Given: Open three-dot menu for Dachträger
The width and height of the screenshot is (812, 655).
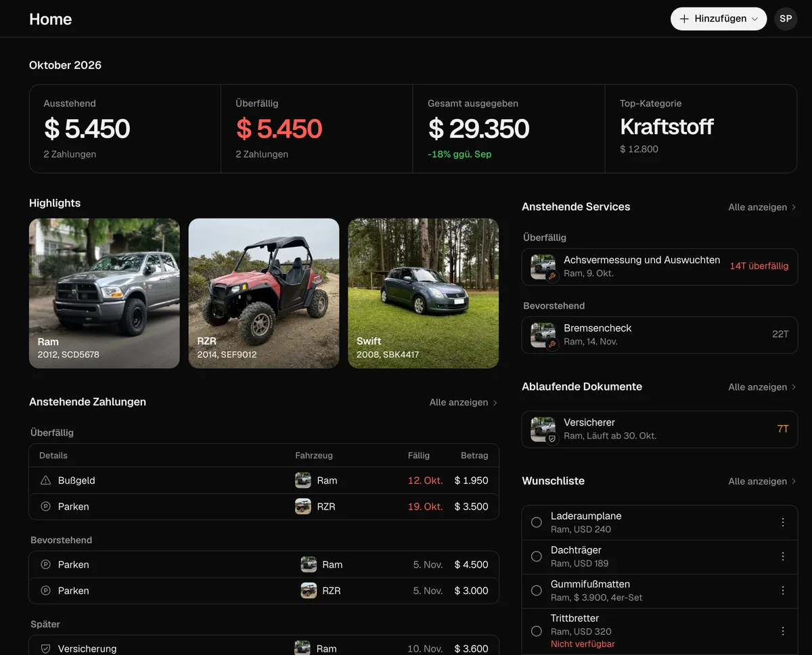Looking at the screenshot, I should [x=783, y=556].
